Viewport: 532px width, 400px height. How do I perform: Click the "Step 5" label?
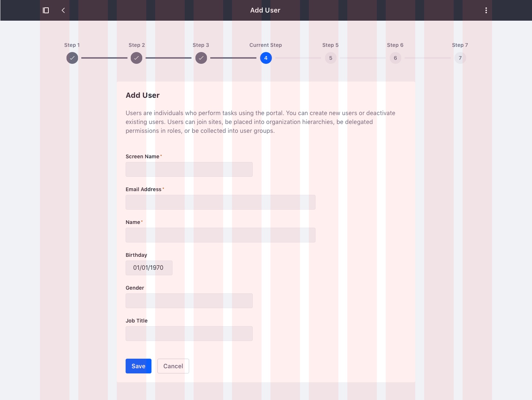331,45
